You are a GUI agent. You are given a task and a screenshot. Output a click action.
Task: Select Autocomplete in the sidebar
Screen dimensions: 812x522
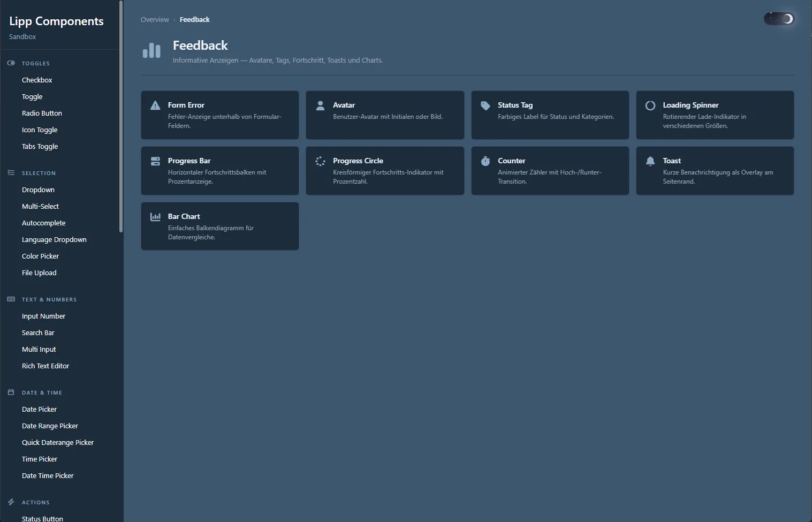[x=44, y=223]
